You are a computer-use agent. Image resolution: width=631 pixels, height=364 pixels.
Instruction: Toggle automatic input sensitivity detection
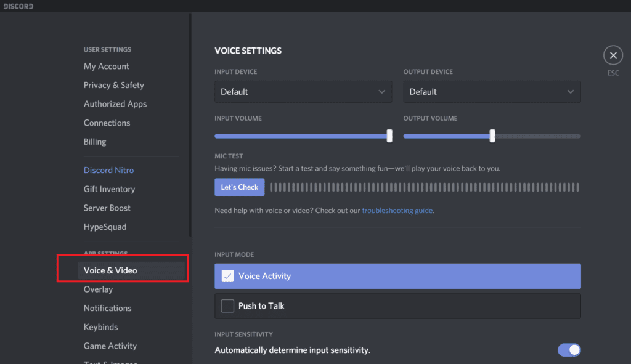point(569,350)
